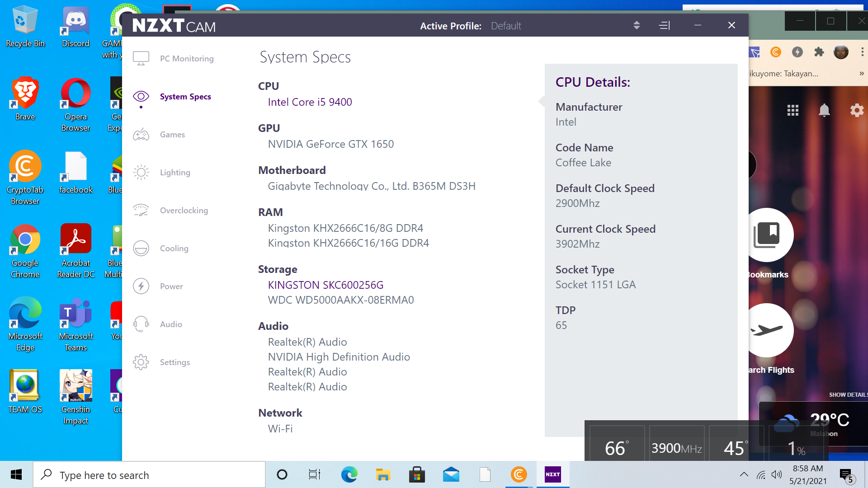The image size is (868, 488).
Task: Open the NZXT CAM taskbar icon
Action: (552, 474)
